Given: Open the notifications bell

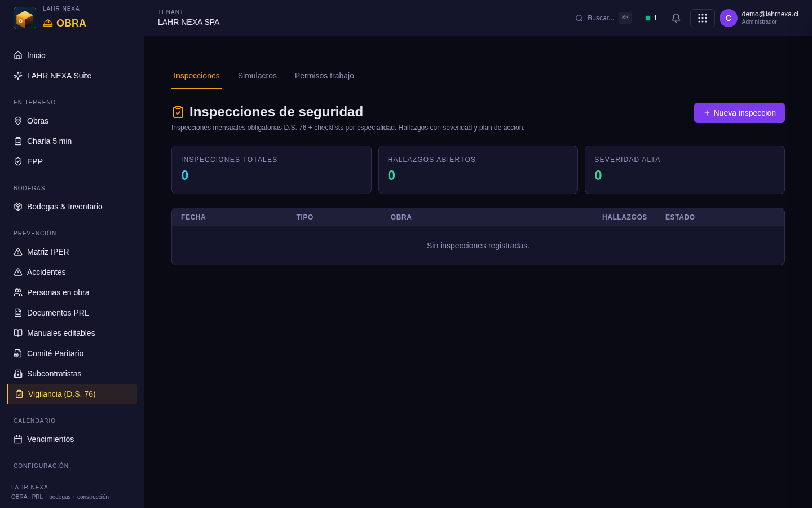Looking at the screenshot, I should coord(676,18).
